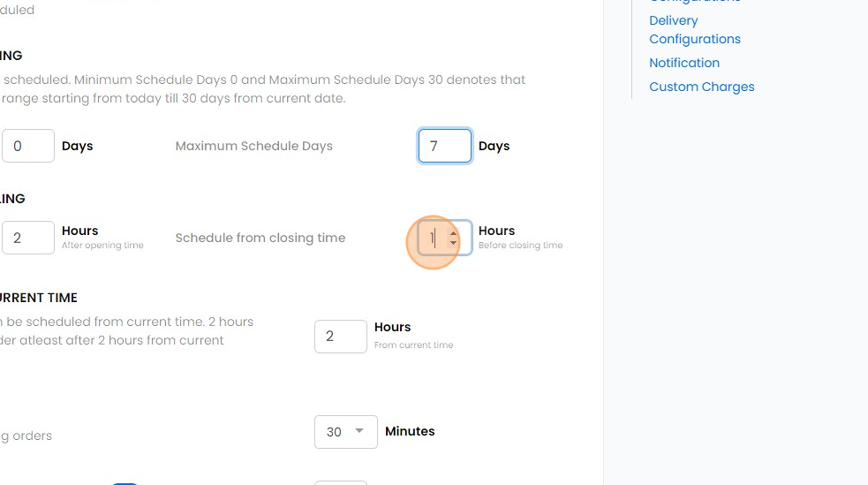The height and width of the screenshot is (485, 868).
Task: Decrease closing time hours with down arrow
Action: click(453, 243)
